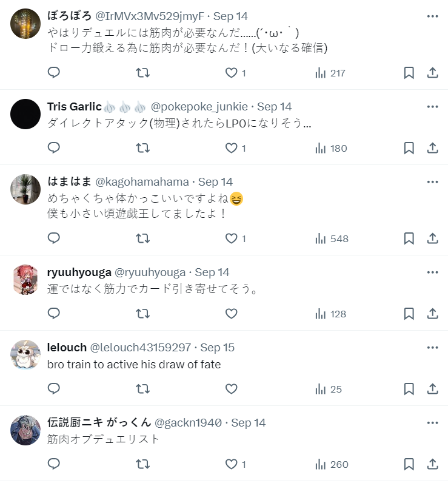Retweet the 伝説厨ニキ がっくん post
The height and width of the screenshot is (483, 448).
click(x=142, y=464)
